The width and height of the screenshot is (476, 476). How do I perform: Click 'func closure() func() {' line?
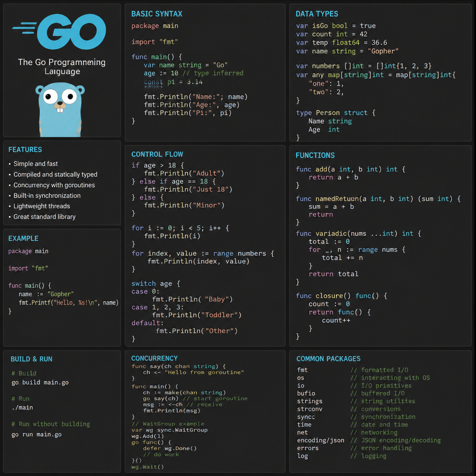tap(342, 296)
